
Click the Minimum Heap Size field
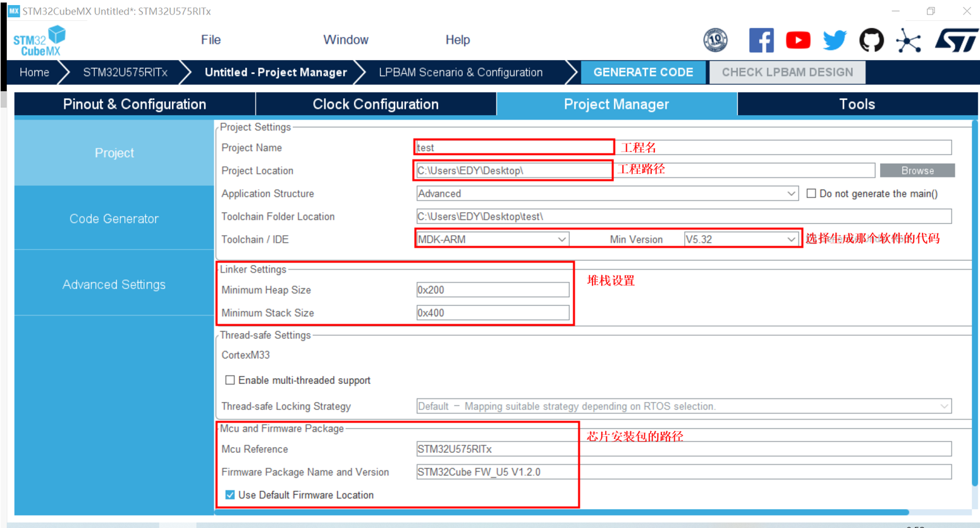(x=493, y=290)
